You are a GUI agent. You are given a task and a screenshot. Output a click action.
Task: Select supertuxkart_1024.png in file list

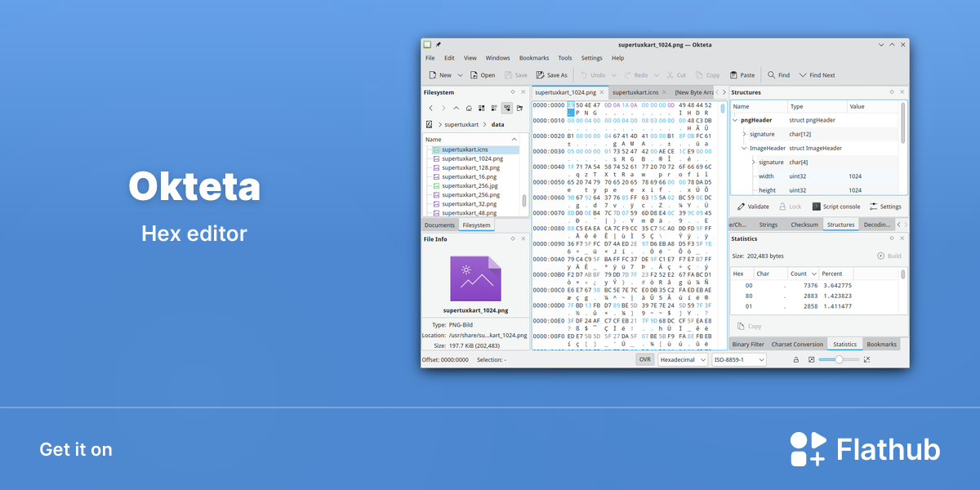pyautogui.click(x=472, y=158)
